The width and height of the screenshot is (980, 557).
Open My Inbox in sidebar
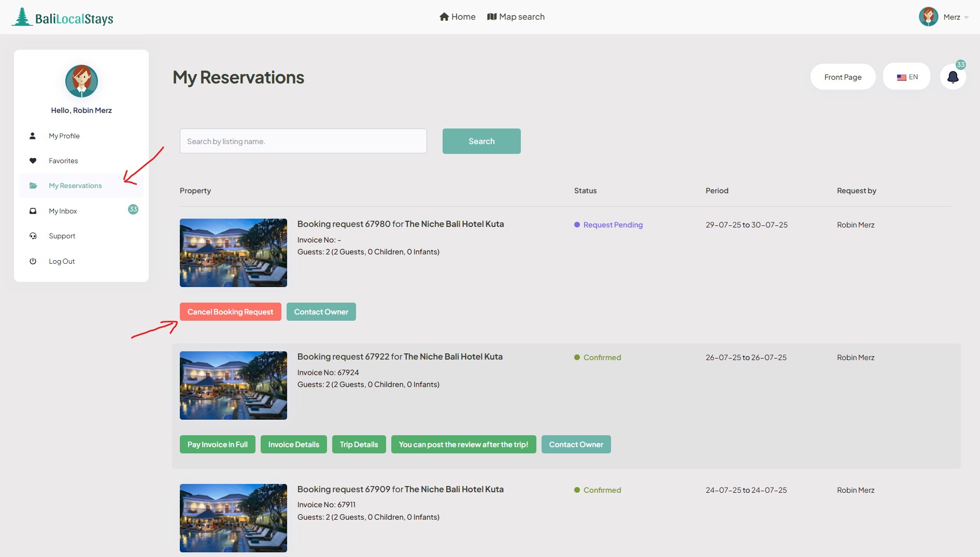click(63, 211)
